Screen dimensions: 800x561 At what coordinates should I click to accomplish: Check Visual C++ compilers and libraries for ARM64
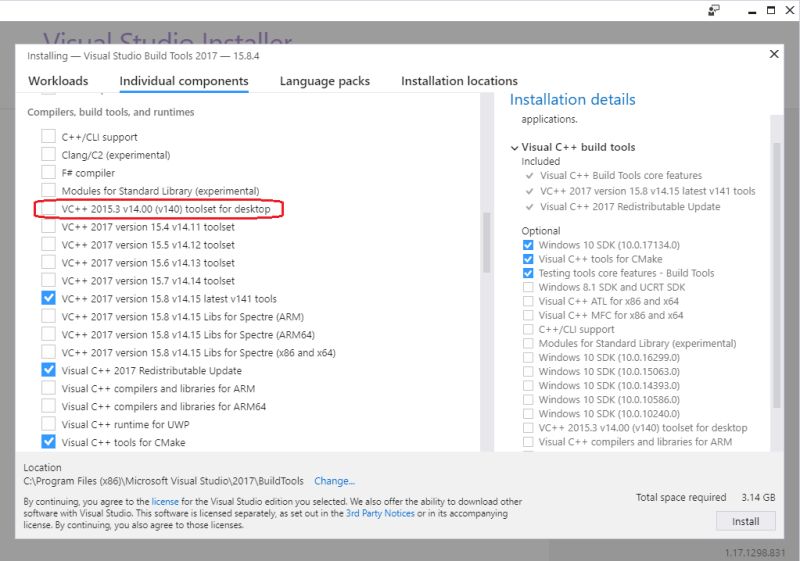48,406
